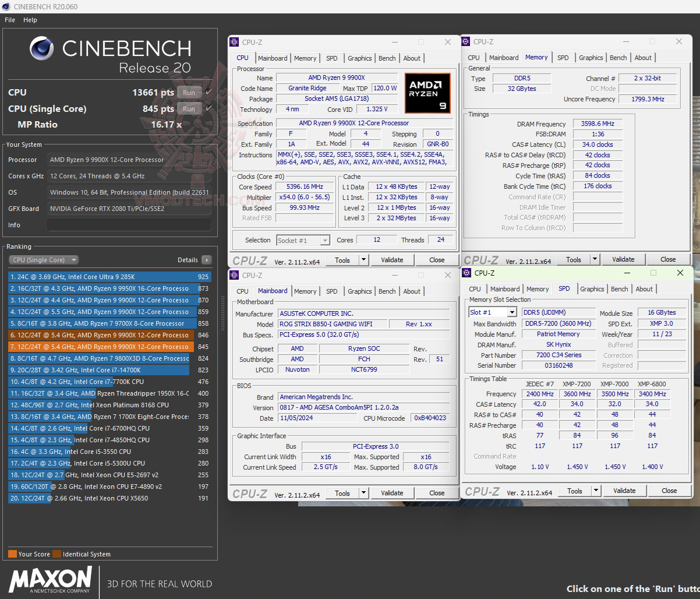The image size is (700, 599).
Task: Select ranking row Intel Core i7-14700K
Action: [x=109, y=370]
